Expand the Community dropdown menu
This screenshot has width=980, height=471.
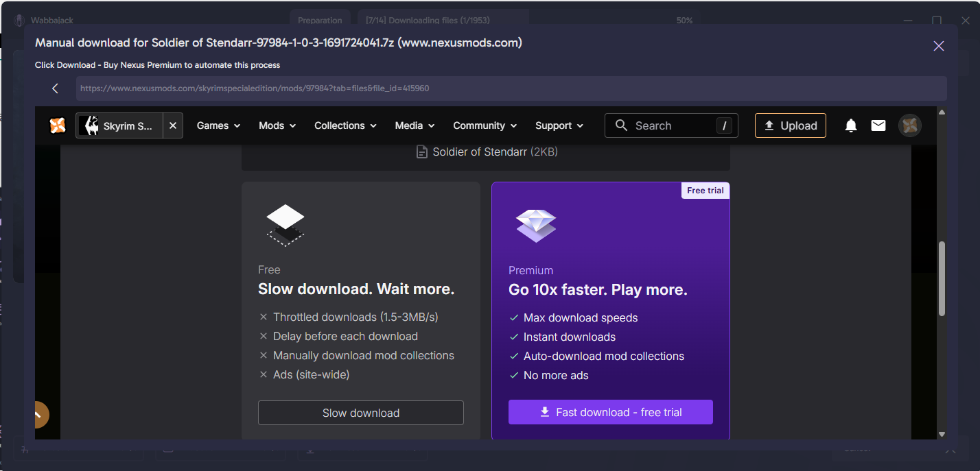[485, 125]
